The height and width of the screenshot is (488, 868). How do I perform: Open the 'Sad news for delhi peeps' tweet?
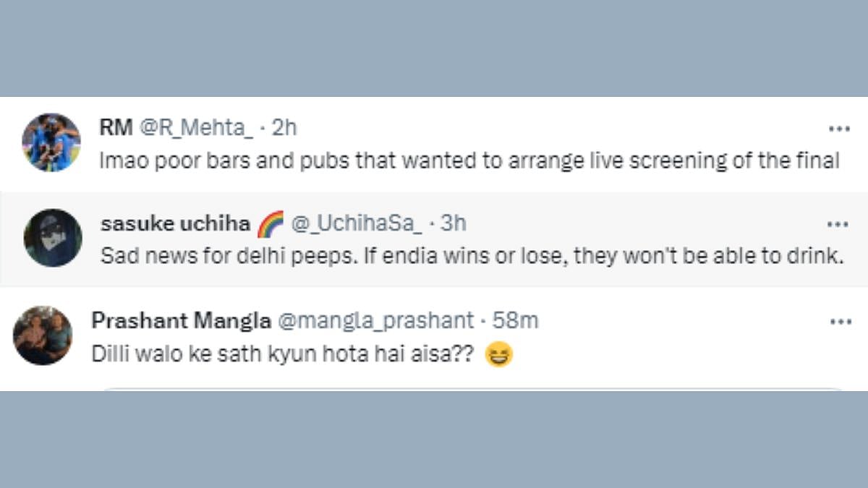472,257
